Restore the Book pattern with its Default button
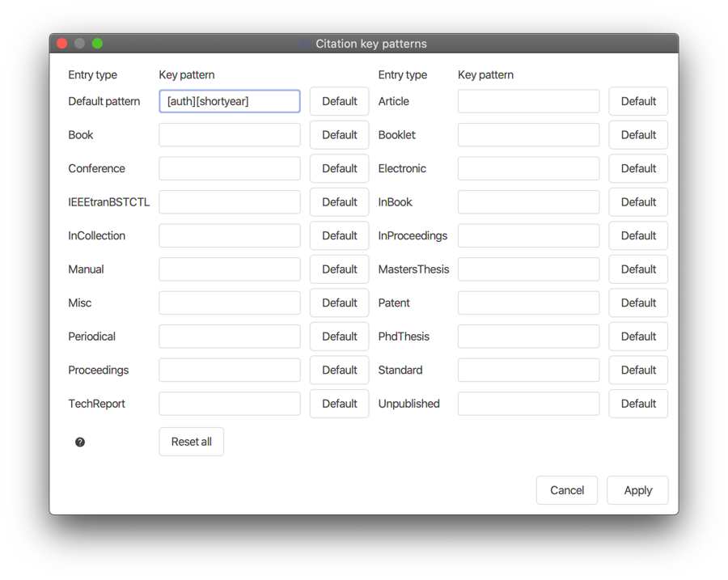728x580 pixels. (x=339, y=134)
